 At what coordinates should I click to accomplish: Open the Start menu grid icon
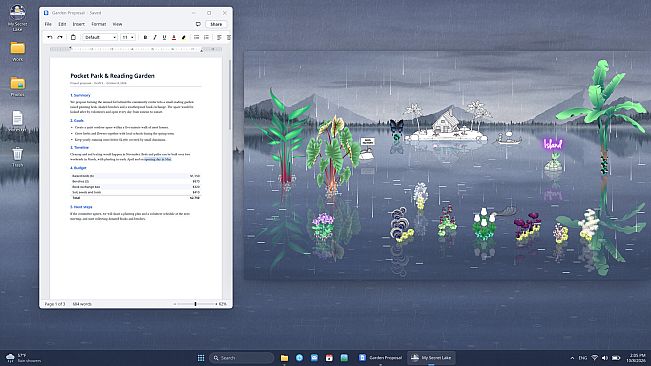click(x=201, y=358)
